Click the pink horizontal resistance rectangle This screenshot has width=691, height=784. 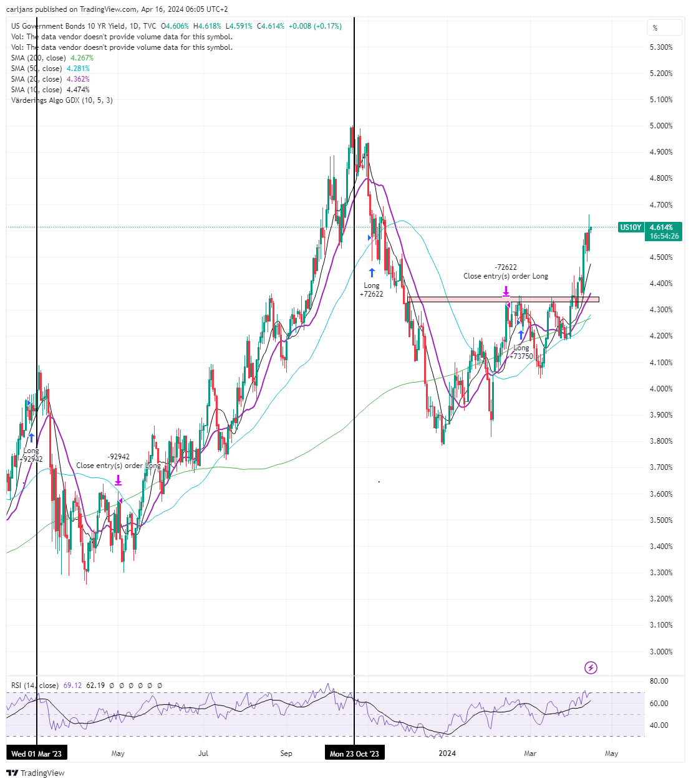pos(503,300)
